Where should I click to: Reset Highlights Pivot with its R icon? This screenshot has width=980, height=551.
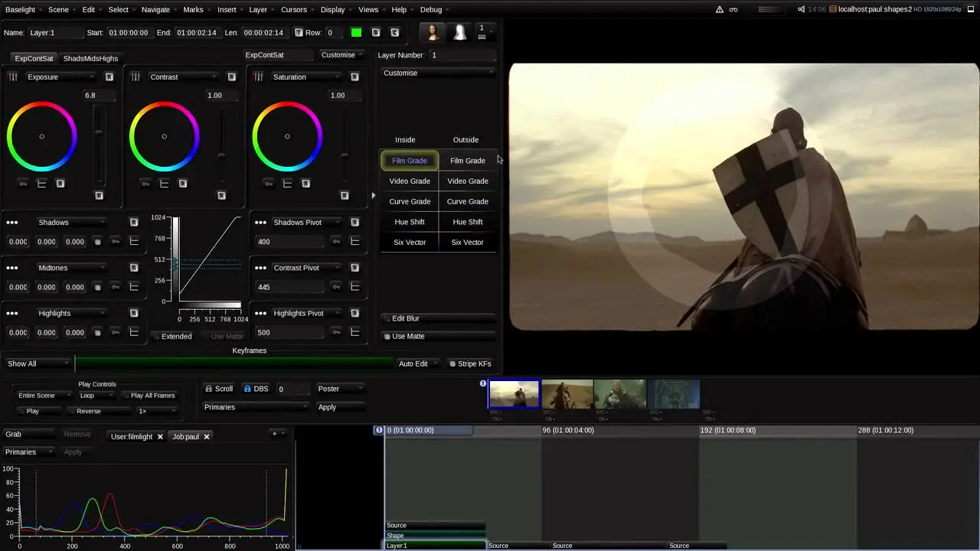click(355, 313)
